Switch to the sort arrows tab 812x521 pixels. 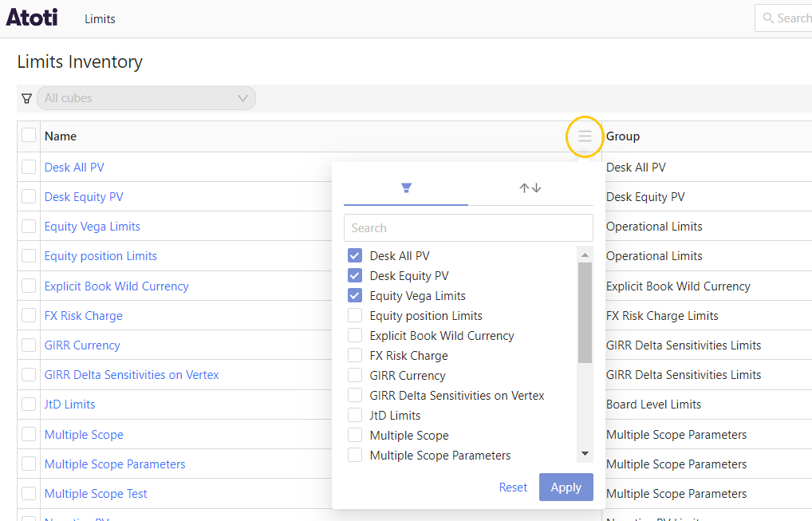pyautogui.click(x=530, y=188)
